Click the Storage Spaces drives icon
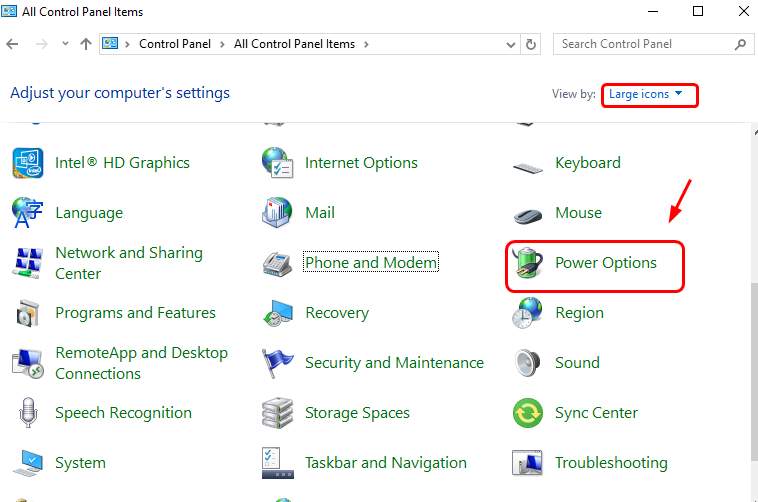Screen dimensions: 758x502 click(277, 413)
